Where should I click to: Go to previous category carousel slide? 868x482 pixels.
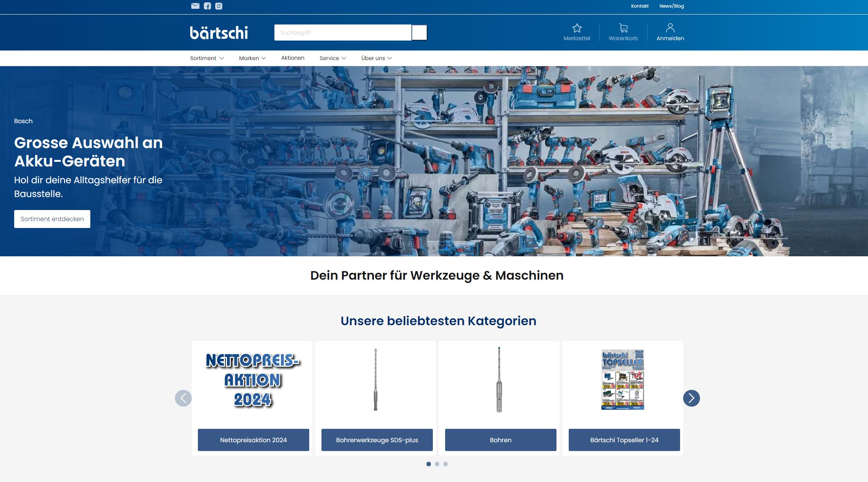(x=183, y=398)
